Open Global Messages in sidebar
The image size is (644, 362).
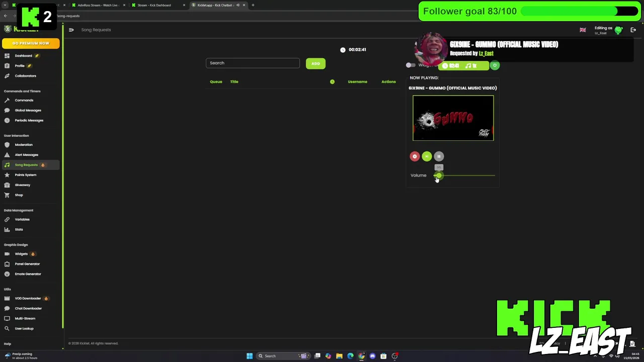[28, 110]
